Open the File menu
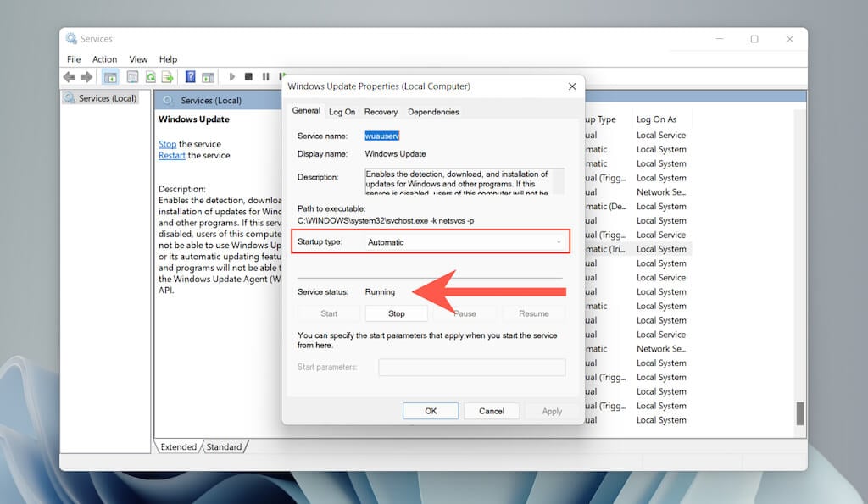 tap(74, 59)
